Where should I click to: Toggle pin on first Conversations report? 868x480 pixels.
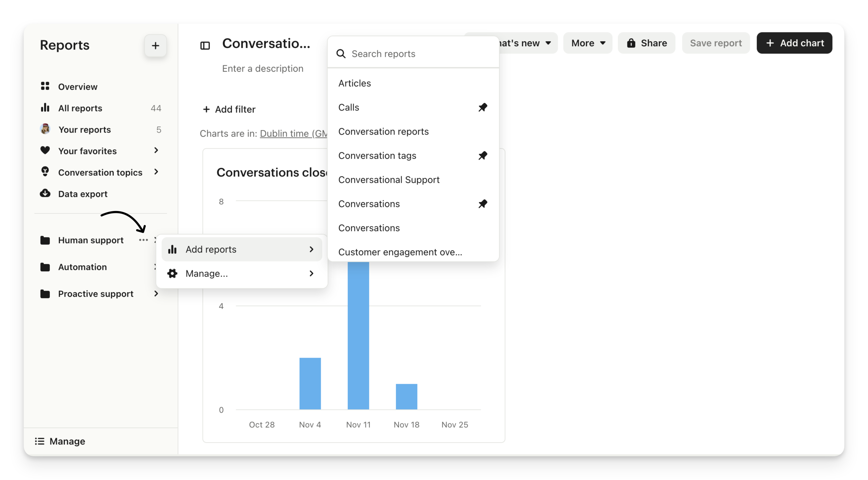[482, 204]
